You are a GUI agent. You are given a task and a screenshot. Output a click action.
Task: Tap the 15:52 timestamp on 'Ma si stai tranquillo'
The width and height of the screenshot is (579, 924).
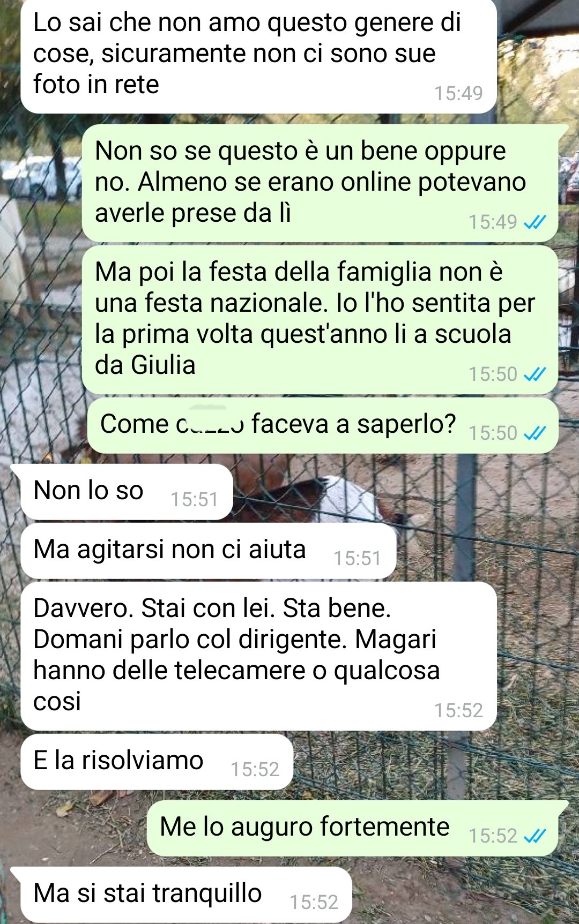[x=314, y=902]
